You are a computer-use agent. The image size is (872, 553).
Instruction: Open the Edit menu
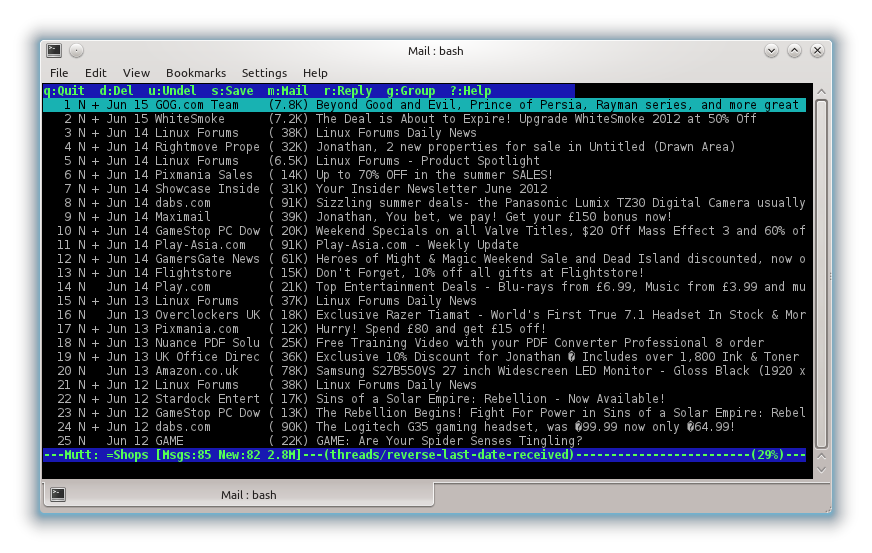pyautogui.click(x=96, y=73)
